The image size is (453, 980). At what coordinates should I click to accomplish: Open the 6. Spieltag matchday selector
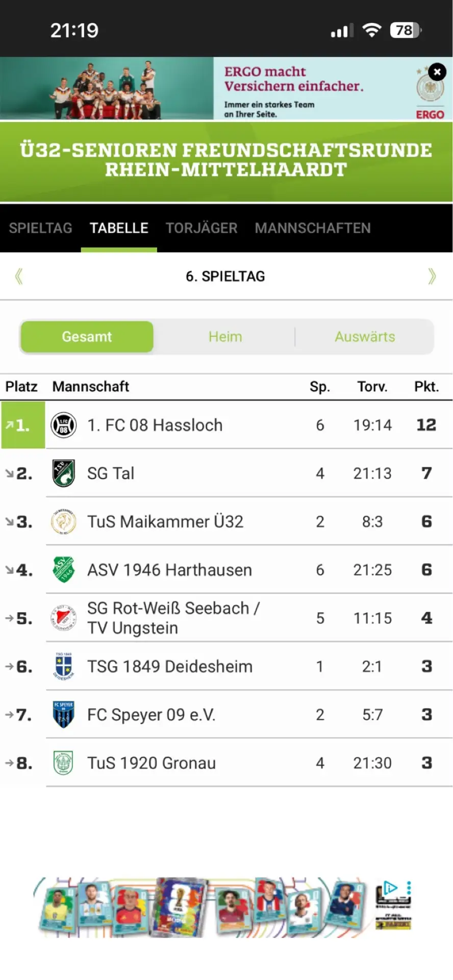[225, 276]
